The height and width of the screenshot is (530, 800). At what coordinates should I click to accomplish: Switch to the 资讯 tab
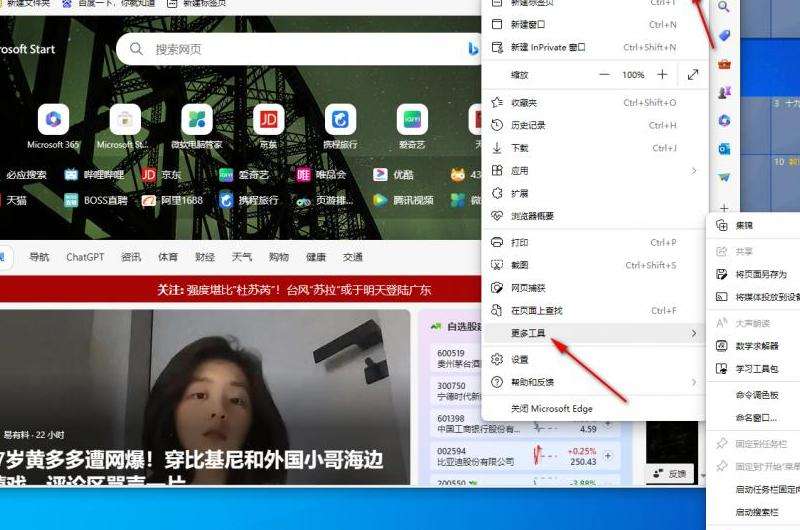pos(131,257)
